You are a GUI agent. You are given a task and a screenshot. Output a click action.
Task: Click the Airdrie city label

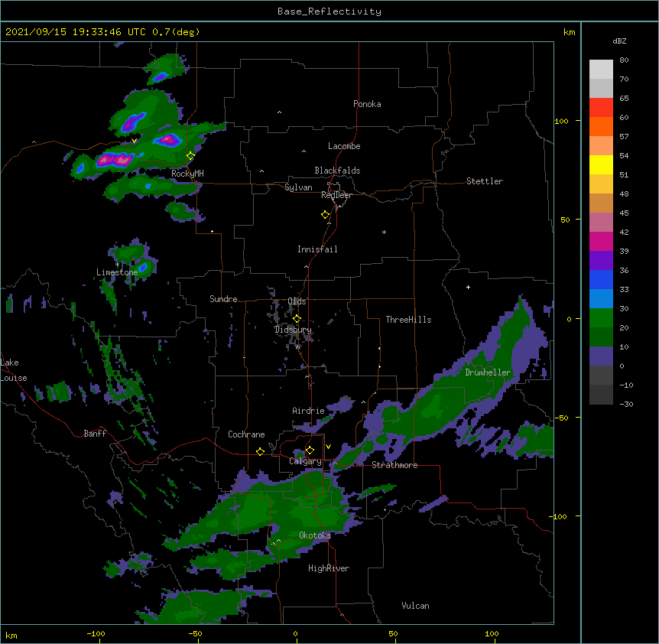coord(308,411)
